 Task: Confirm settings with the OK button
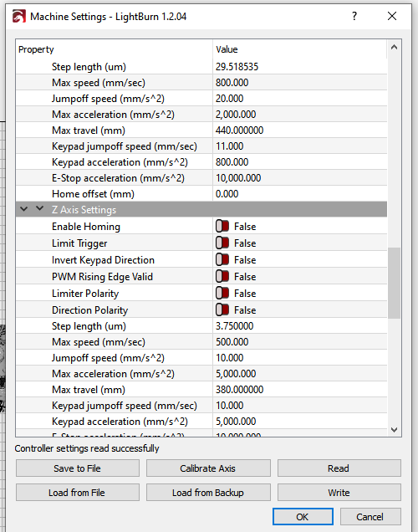303,517
